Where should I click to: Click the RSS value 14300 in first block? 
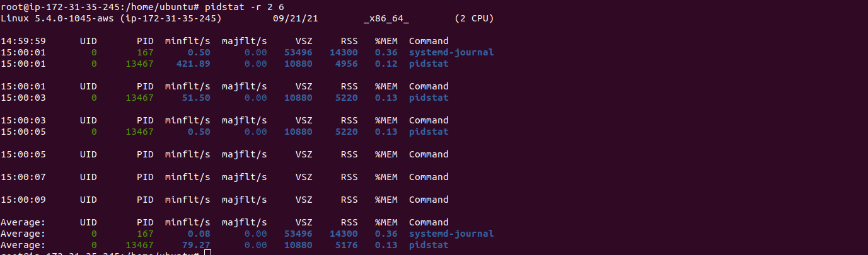pos(344,52)
